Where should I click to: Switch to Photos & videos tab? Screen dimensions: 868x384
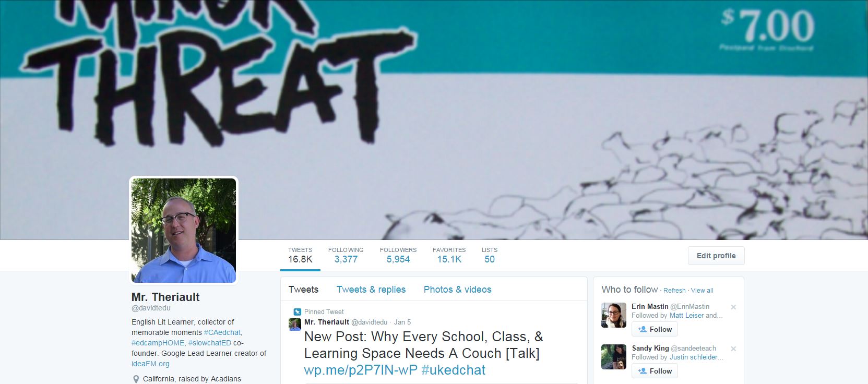tap(458, 290)
